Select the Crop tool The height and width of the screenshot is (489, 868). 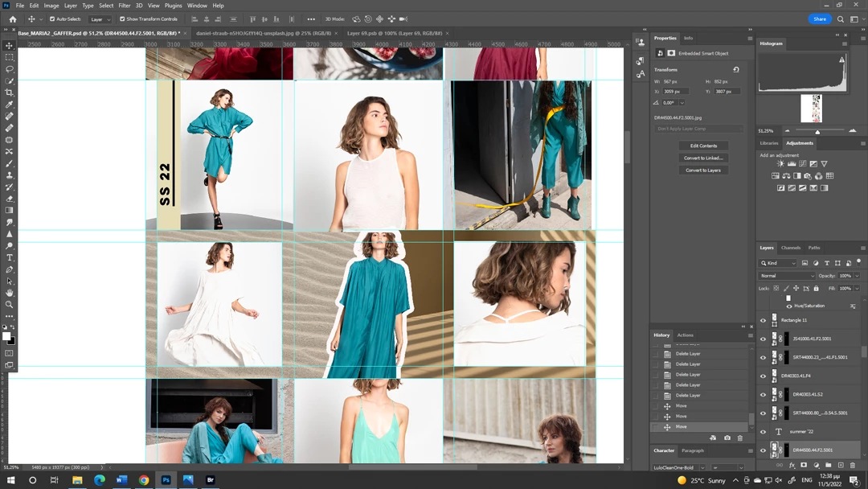[10, 92]
